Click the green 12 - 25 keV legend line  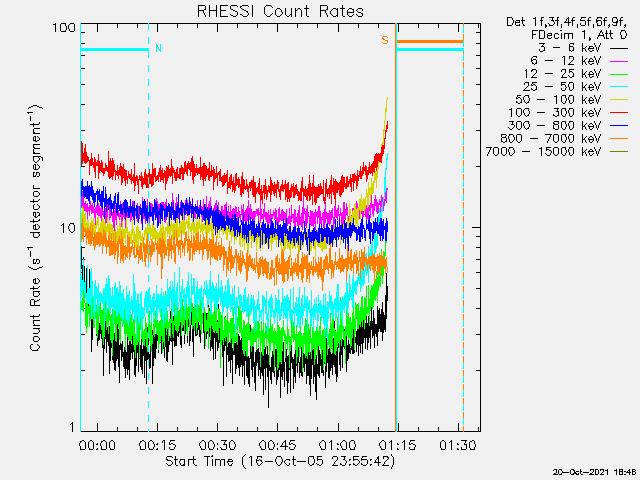[x=619, y=74]
